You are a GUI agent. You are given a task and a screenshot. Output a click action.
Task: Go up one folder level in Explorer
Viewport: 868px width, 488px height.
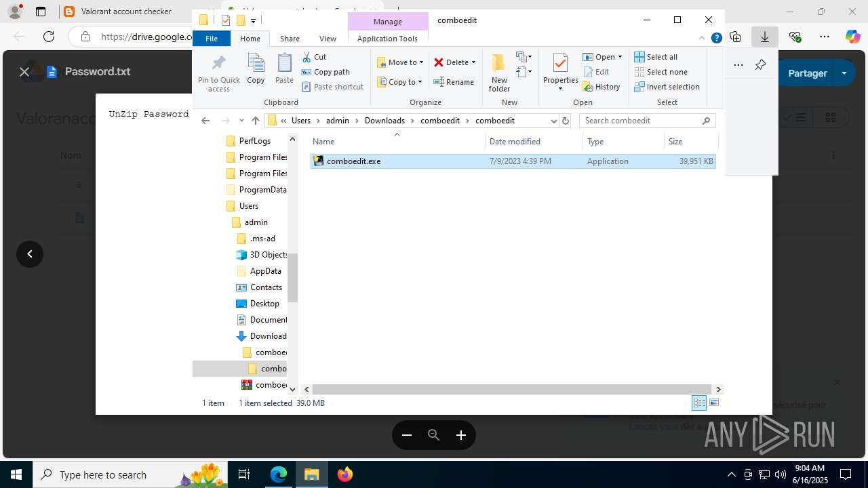click(x=255, y=121)
